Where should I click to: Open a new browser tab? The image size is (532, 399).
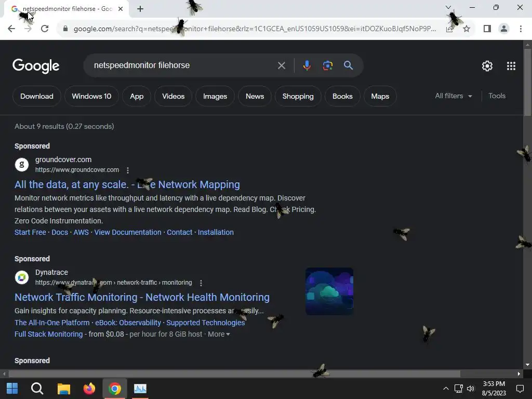[140, 9]
